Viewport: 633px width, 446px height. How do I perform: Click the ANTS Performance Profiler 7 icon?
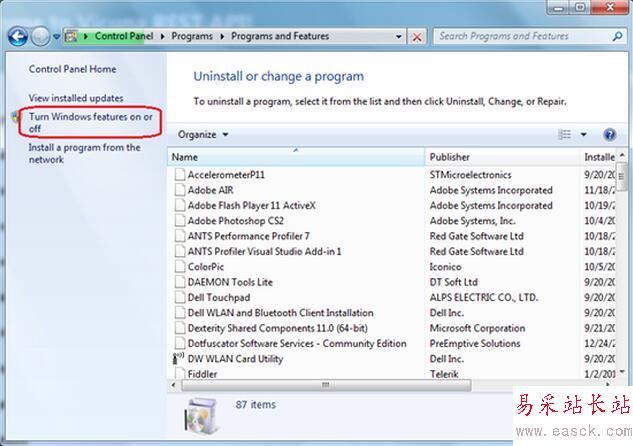click(x=180, y=236)
